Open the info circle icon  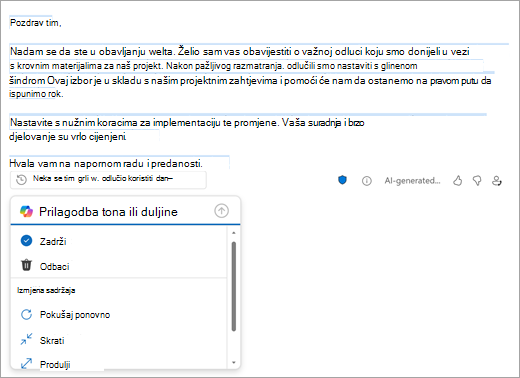coord(367,181)
